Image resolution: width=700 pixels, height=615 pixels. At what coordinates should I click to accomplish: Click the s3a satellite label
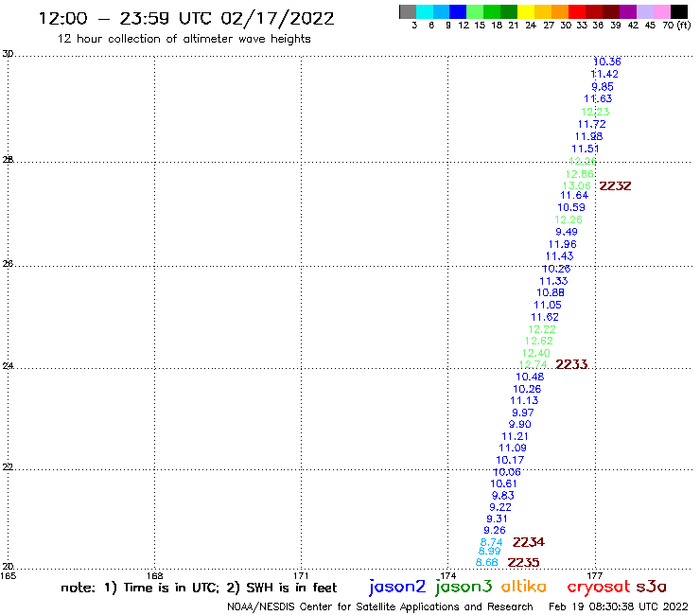coord(651,587)
